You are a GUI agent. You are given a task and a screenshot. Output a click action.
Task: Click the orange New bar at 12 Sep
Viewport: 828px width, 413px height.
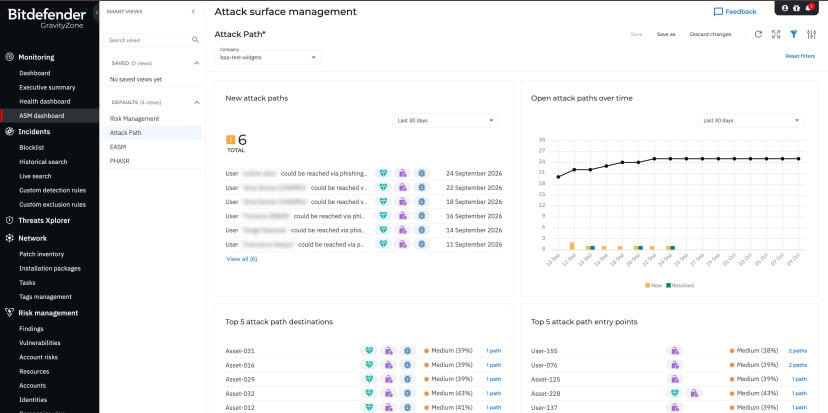pyautogui.click(x=572, y=246)
